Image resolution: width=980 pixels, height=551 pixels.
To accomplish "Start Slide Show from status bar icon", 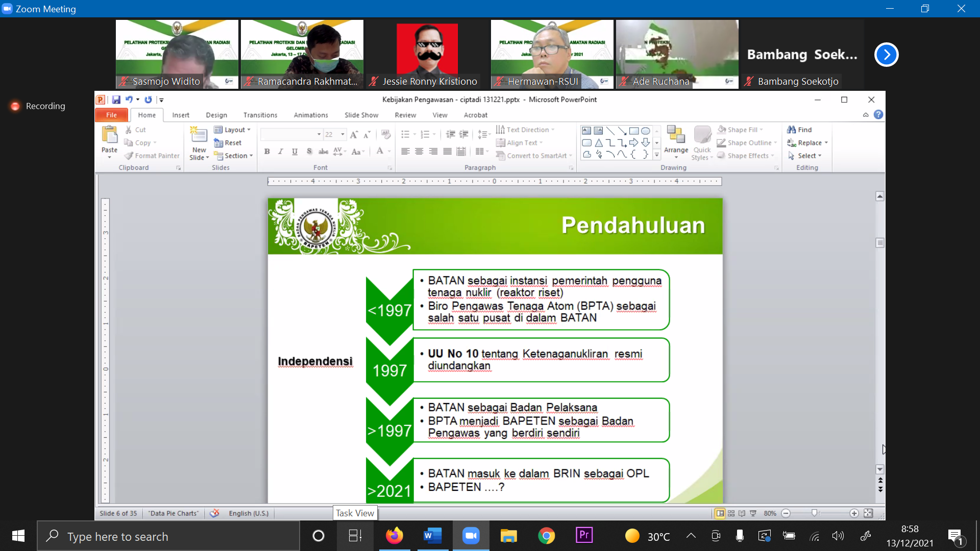I will click(753, 513).
